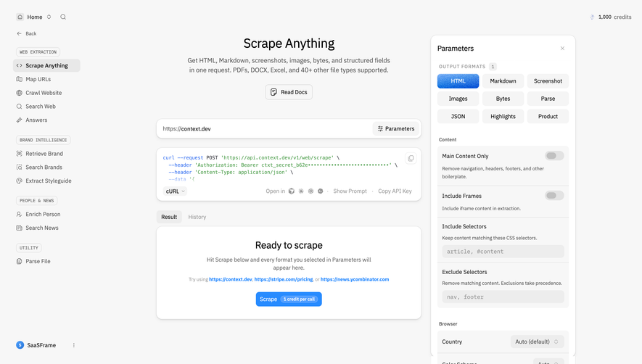Copy the cURL code snippet
Viewport: 642px width, 364px height.
(411, 158)
